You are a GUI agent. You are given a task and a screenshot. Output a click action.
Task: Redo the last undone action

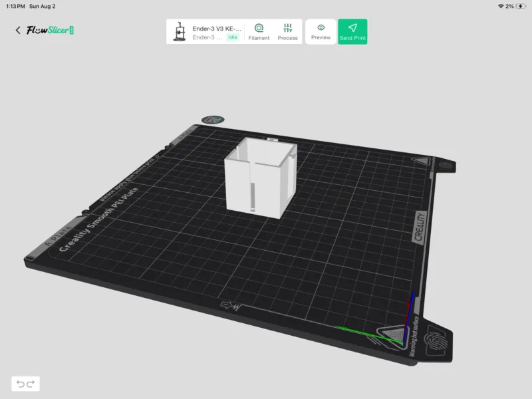tap(31, 384)
